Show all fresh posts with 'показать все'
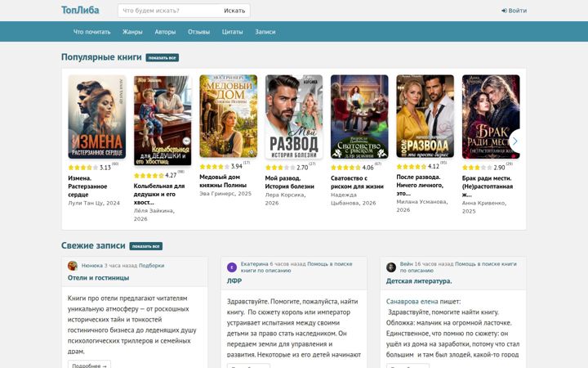The height and width of the screenshot is (368, 588). pos(146,246)
